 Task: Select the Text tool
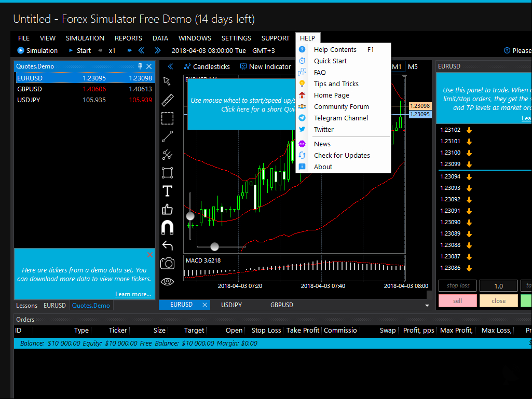167,191
